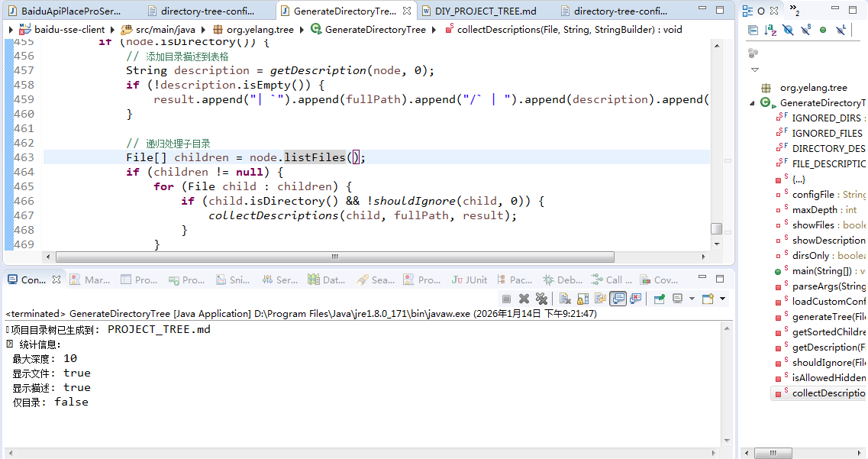This screenshot has width=868, height=459.
Task: Click the Clear Console icon
Action: [565, 299]
